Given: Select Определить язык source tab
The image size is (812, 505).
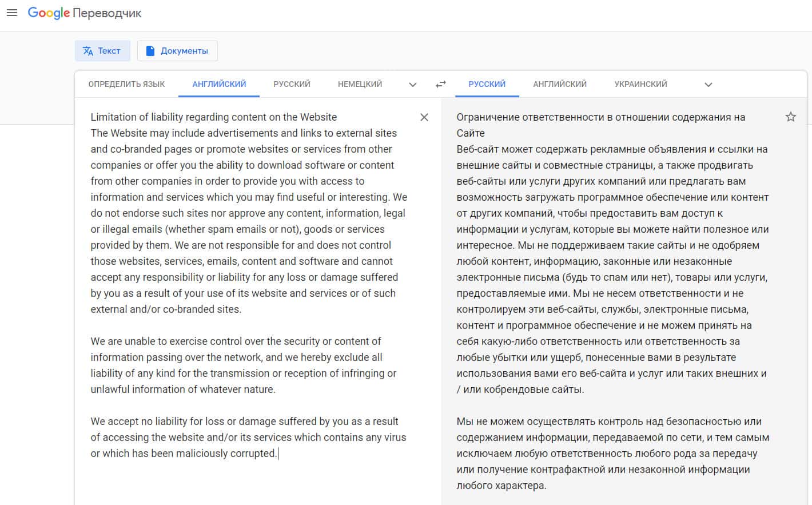Looking at the screenshot, I should (x=126, y=84).
